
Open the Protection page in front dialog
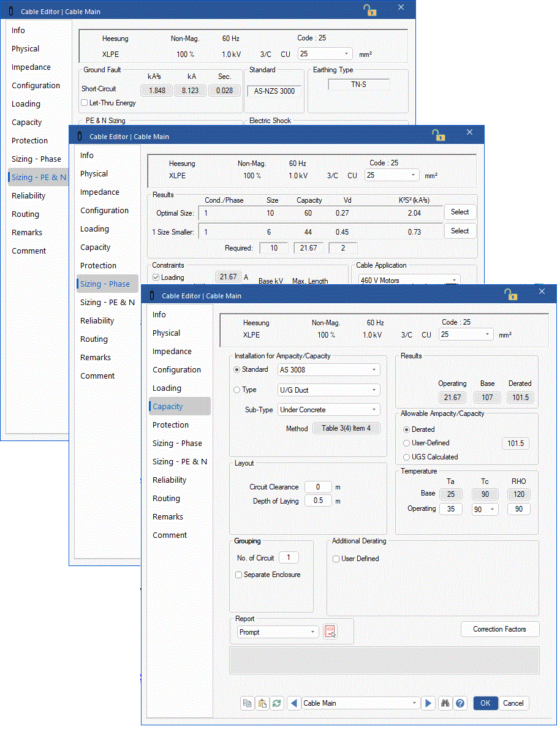click(170, 425)
